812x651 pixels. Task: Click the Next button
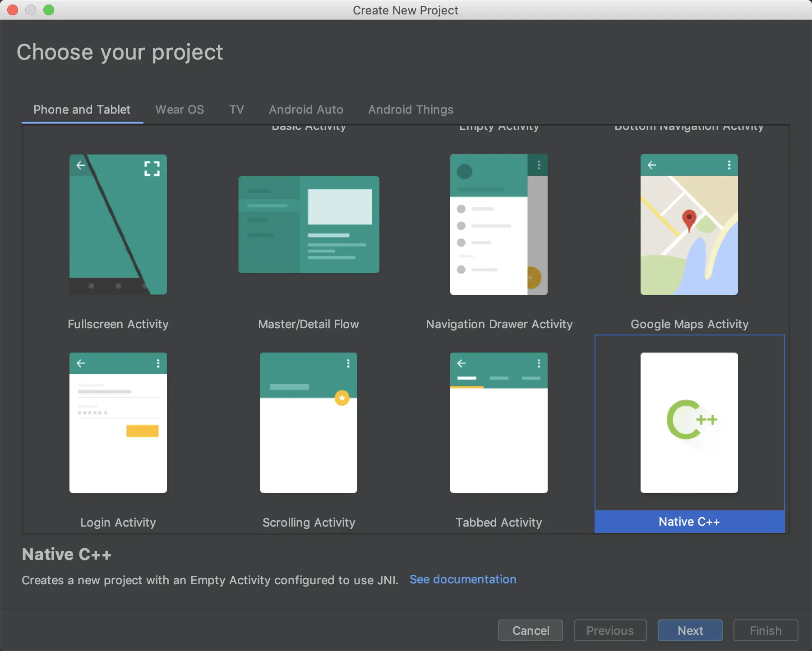point(690,630)
